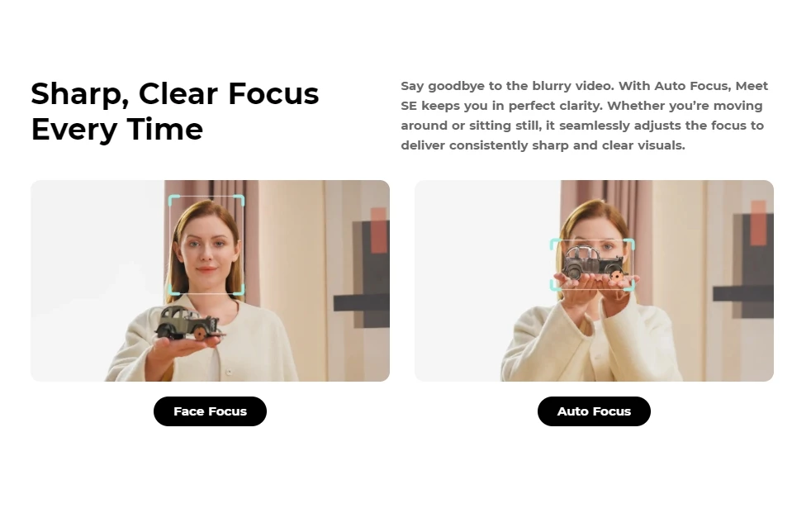The image size is (811, 532).
Task: Click the paragraph starting 'Say goodbye to the blurry video'
Action: [x=585, y=116]
